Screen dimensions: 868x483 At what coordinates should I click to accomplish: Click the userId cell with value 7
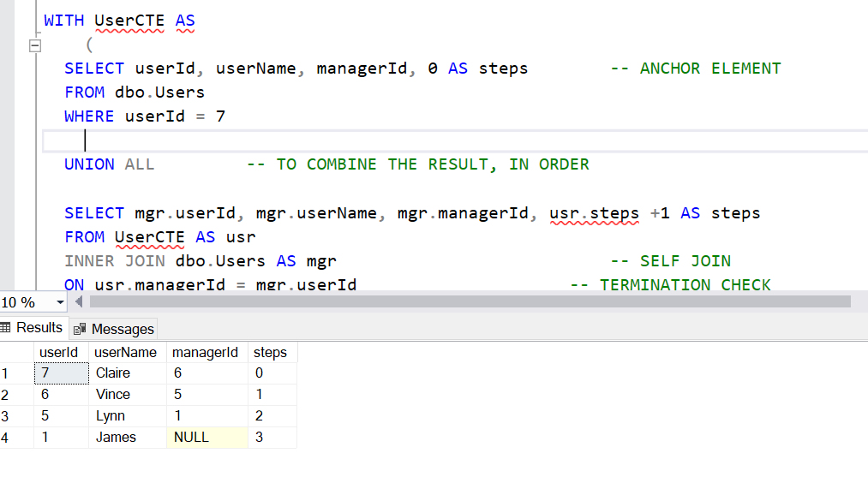60,373
